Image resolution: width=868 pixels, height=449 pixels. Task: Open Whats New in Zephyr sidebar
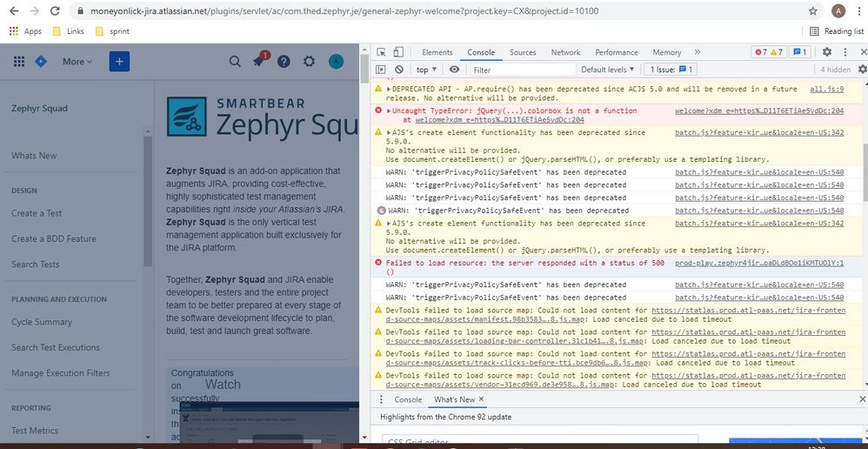pyautogui.click(x=34, y=156)
